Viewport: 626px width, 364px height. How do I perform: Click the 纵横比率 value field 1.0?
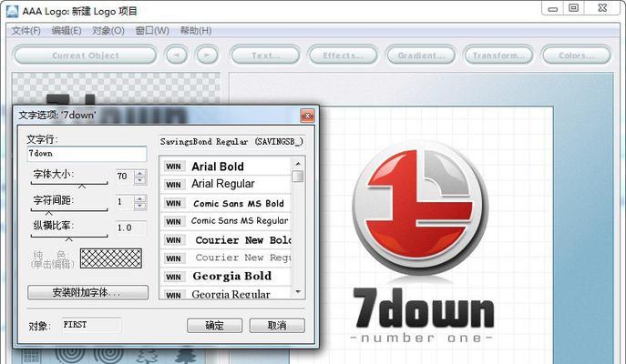131,227
